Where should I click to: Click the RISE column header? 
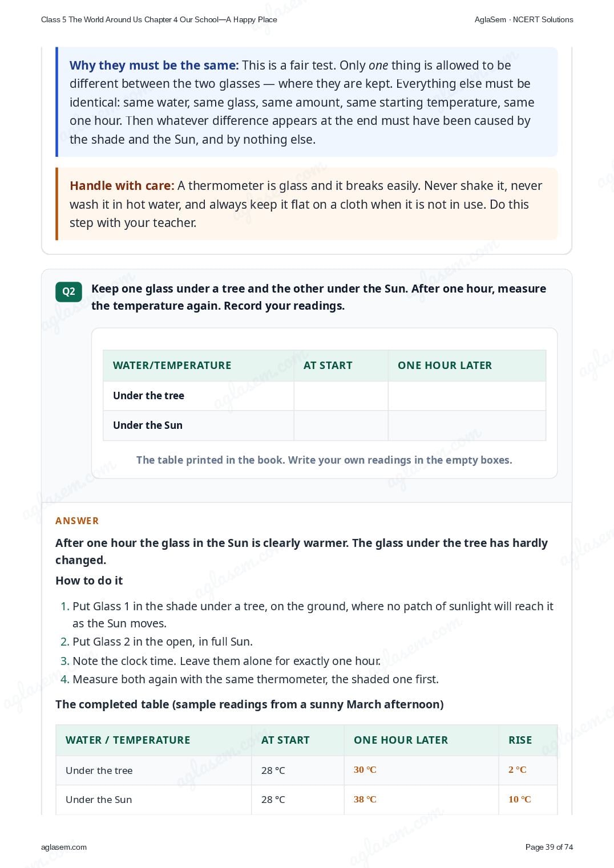click(x=520, y=740)
